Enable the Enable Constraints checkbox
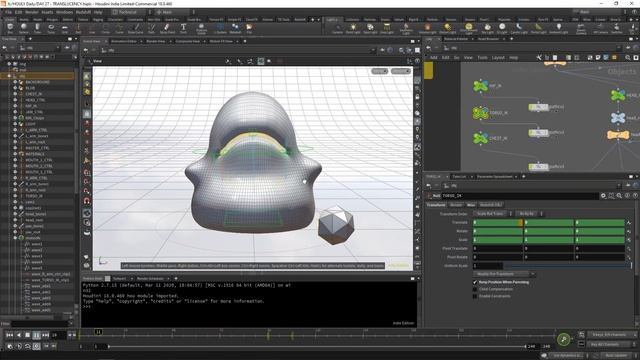Image resolution: width=640 pixels, height=360 pixels. coord(475,296)
